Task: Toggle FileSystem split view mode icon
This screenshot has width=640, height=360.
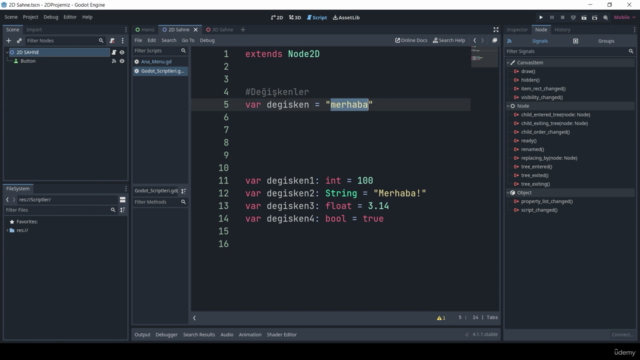Action: 122,200
